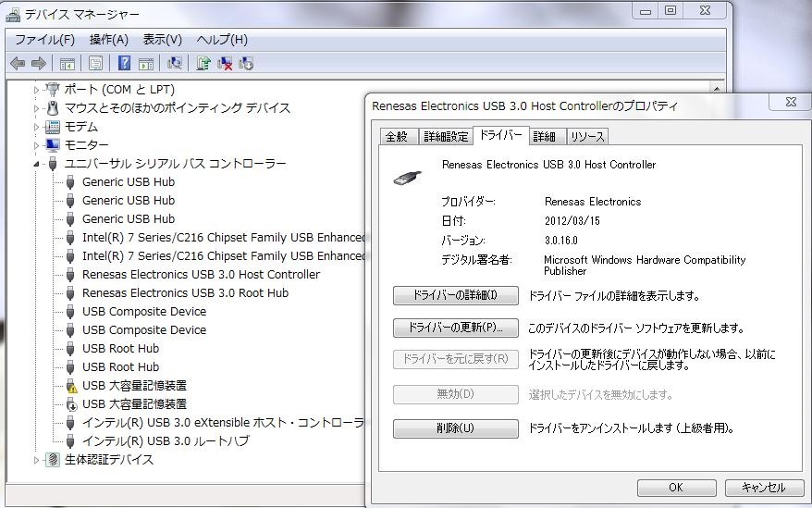Image resolution: width=812 pixels, height=508 pixels.
Task: Click the モデム category icon
Action: (53, 127)
